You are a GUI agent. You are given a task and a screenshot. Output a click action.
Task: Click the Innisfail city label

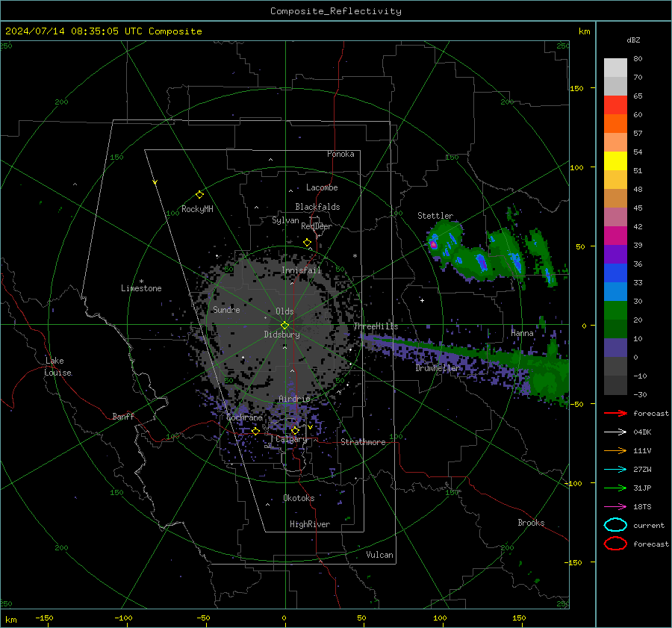[302, 270]
